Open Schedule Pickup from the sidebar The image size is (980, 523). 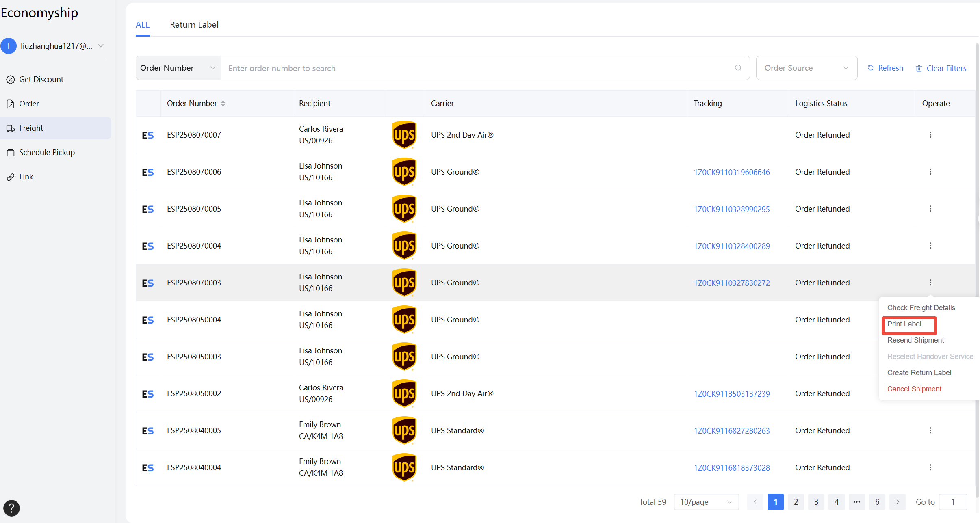(47, 152)
